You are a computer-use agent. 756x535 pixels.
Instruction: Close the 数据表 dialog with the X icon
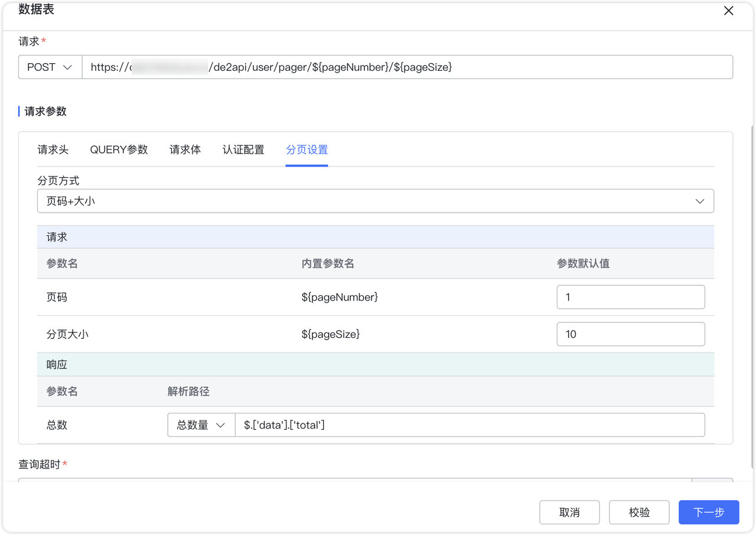pyautogui.click(x=728, y=11)
